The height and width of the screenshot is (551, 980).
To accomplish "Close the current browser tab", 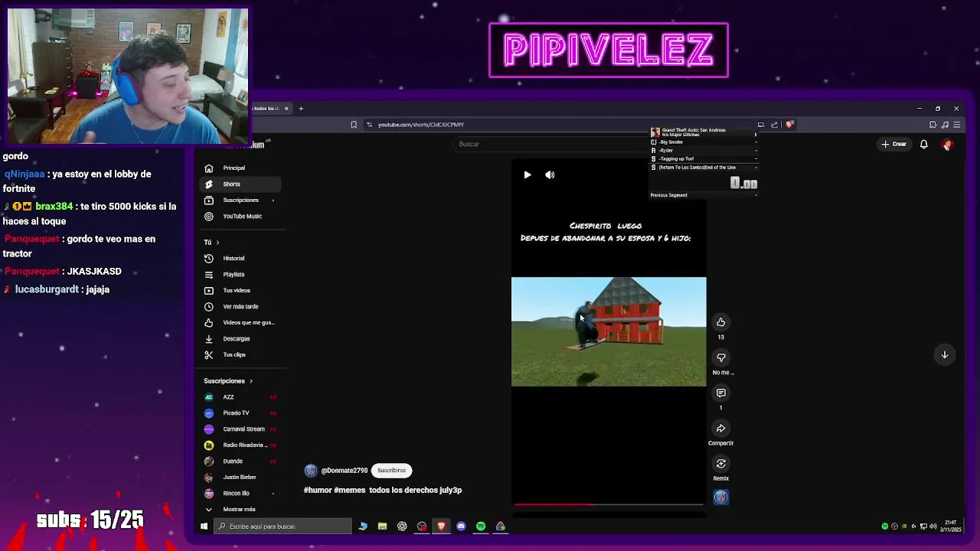I will pos(286,109).
